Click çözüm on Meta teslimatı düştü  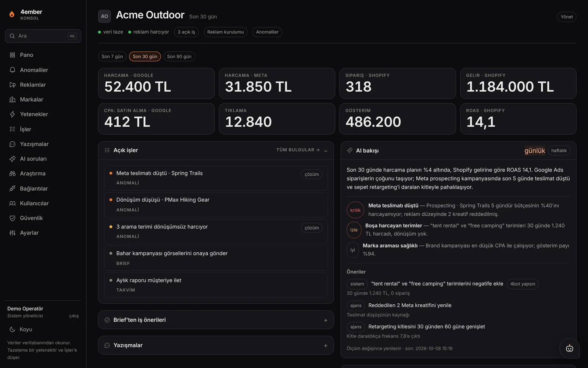coord(312,174)
